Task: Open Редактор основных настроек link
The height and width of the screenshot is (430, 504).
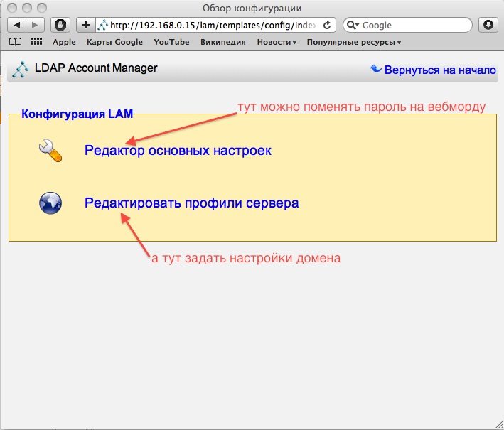Action: [x=178, y=151]
